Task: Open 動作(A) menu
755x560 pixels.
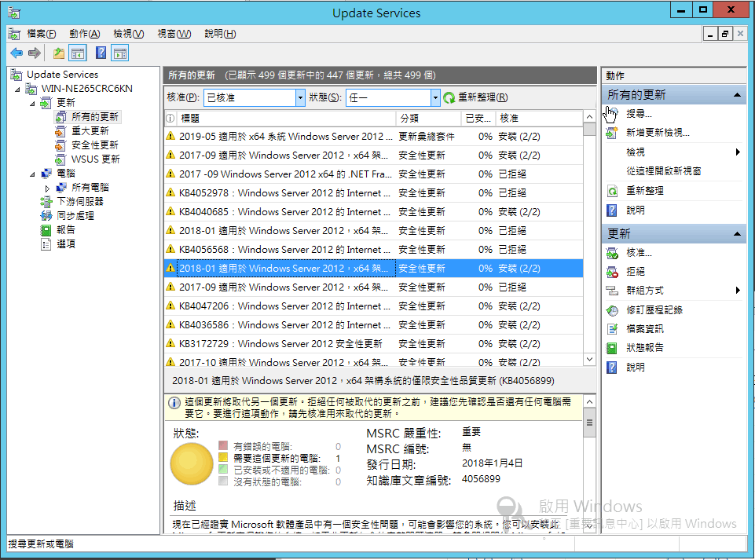Action: (x=84, y=34)
